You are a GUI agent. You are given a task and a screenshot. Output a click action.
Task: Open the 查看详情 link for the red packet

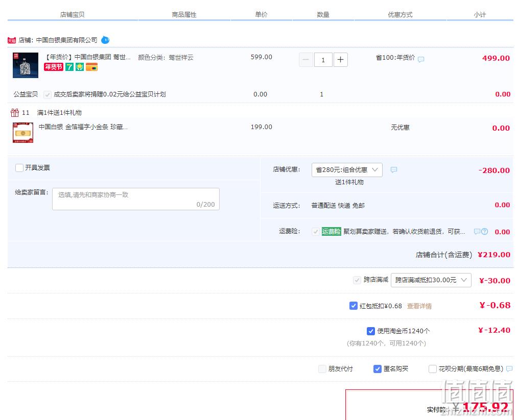pos(419,306)
